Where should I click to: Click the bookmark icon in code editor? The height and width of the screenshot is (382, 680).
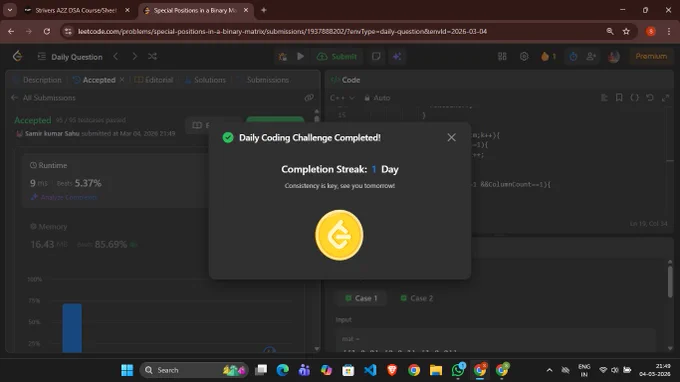point(619,98)
